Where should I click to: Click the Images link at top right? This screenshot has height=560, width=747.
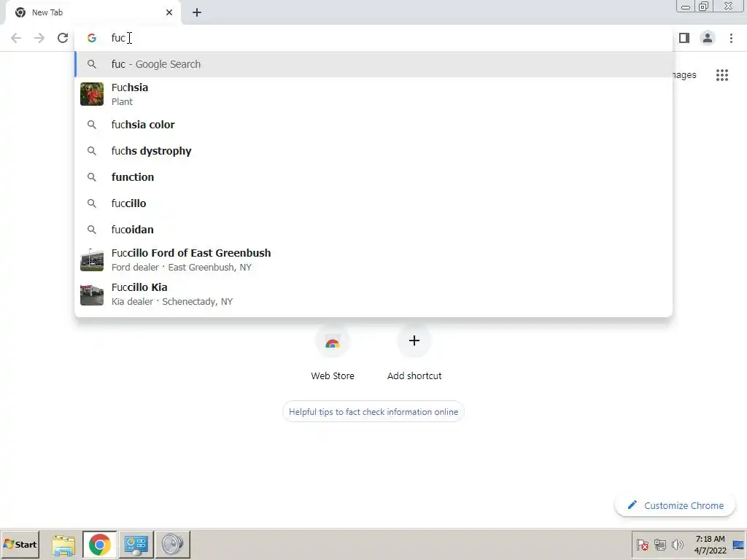(x=684, y=75)
